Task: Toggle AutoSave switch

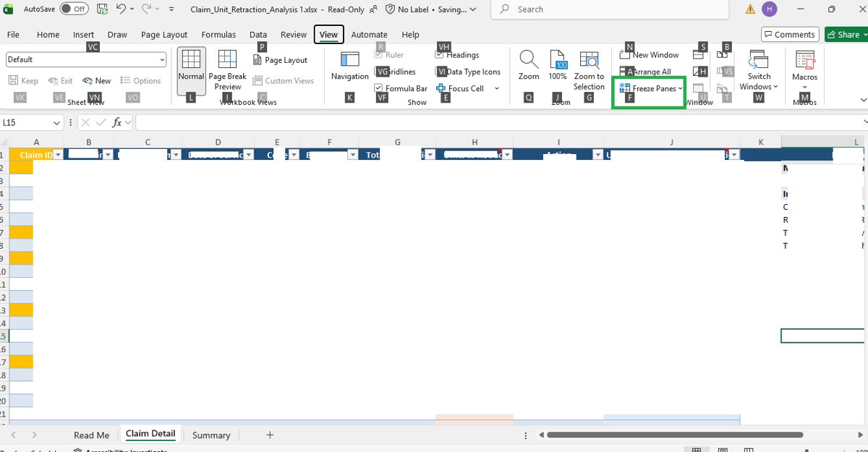Action: click(x=74, y=9)
